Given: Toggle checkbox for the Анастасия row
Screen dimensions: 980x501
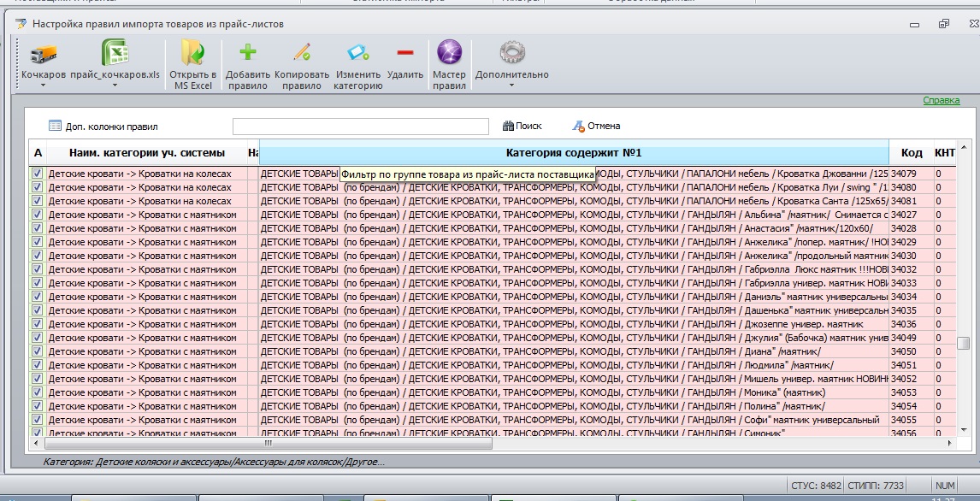Looking at the screenshot, I should click(37, 228).
